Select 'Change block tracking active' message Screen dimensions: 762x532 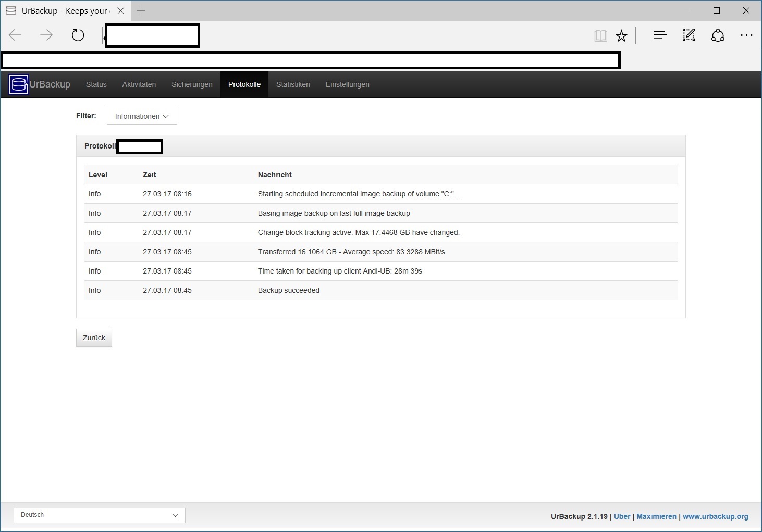coord(359,232)
